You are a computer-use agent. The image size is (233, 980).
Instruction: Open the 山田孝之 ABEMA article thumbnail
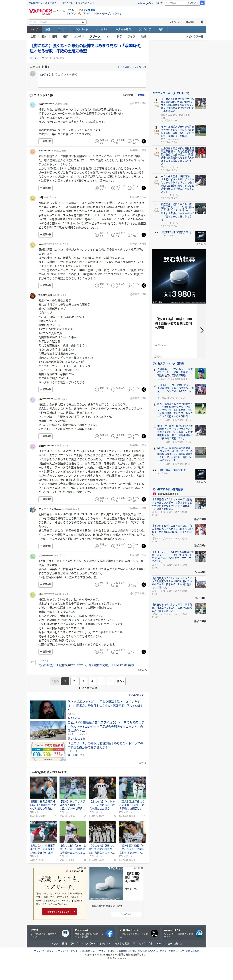pos(47,710)
